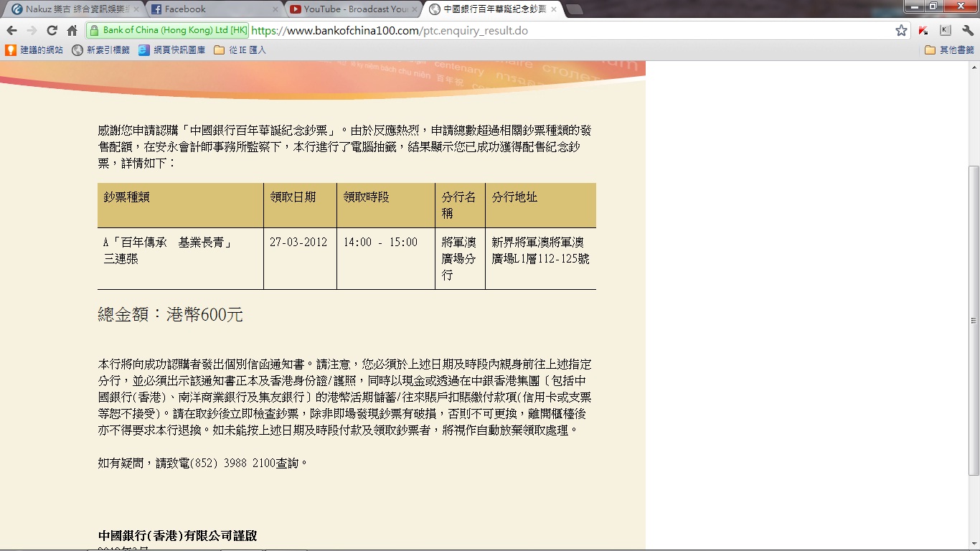Click the address bar URL field

tap(567, 30)
